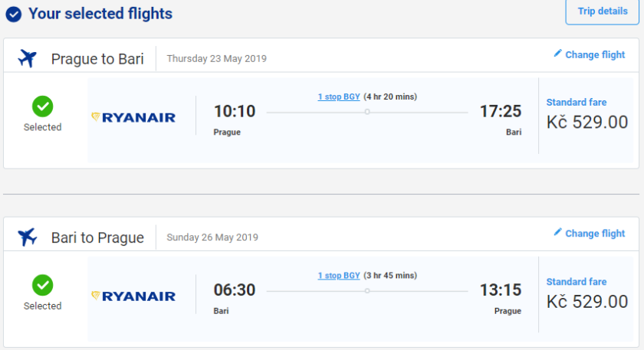The image size is (644, 350).
Task: Select the outbound Standard fare Kč 529.00
Action: tap(586, 115)
